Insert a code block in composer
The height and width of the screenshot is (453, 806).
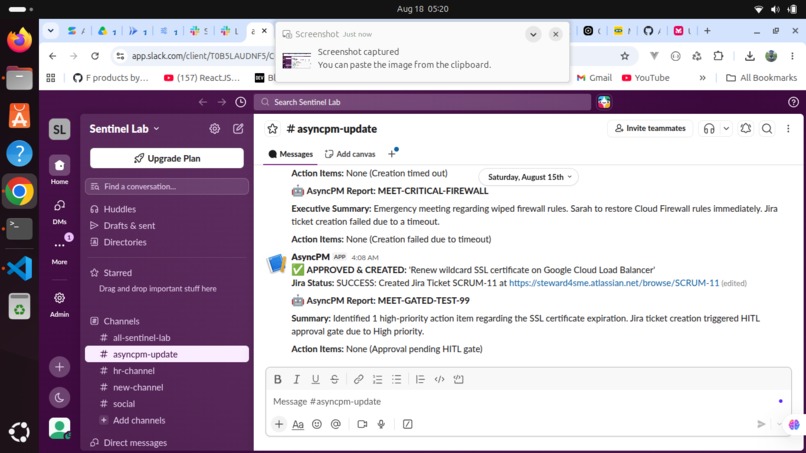(459, 379)
